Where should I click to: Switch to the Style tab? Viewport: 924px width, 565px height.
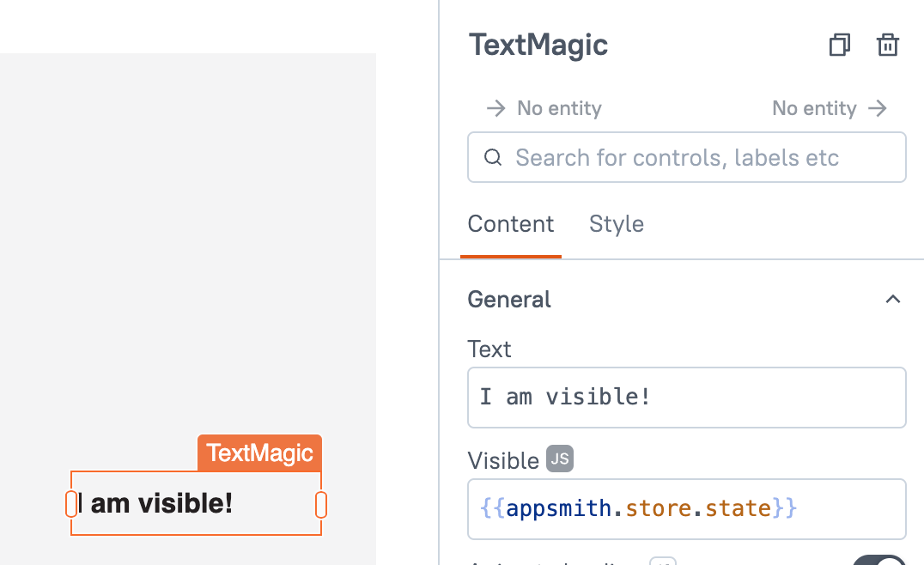tap(616, 224)
